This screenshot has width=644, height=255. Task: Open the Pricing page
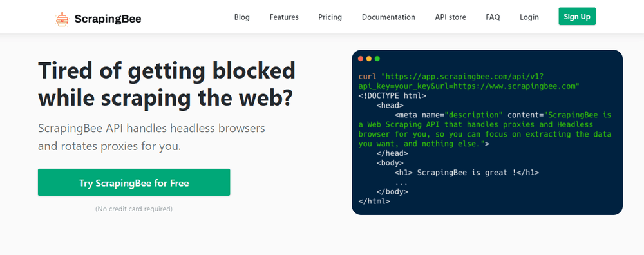click(330, 17)
